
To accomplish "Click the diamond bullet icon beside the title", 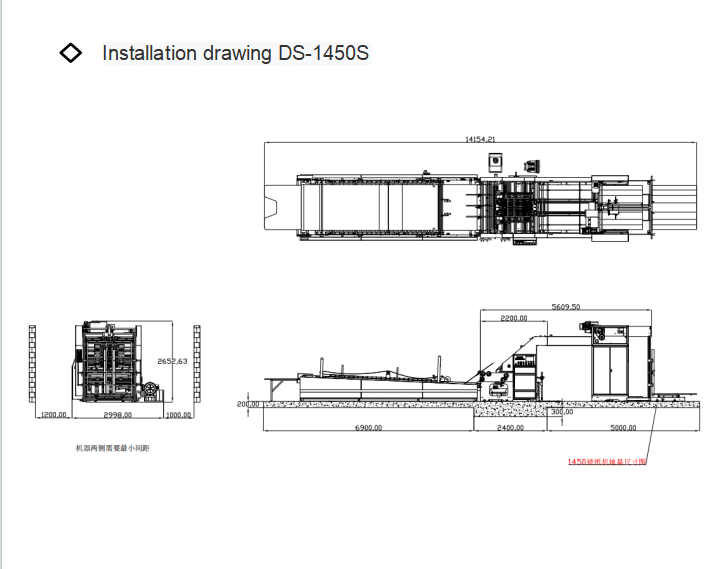I will tap(71, 53).
